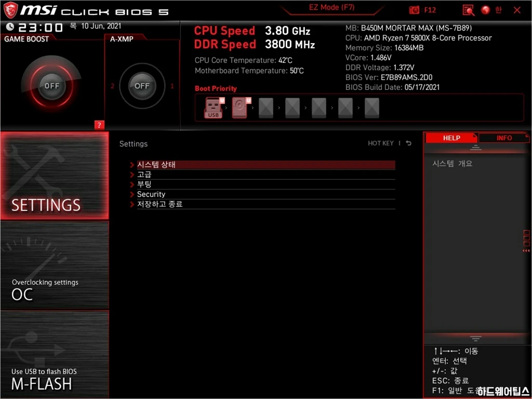Click the lower handle of help panel
The image size is (532, 399).
click(475, 338)
